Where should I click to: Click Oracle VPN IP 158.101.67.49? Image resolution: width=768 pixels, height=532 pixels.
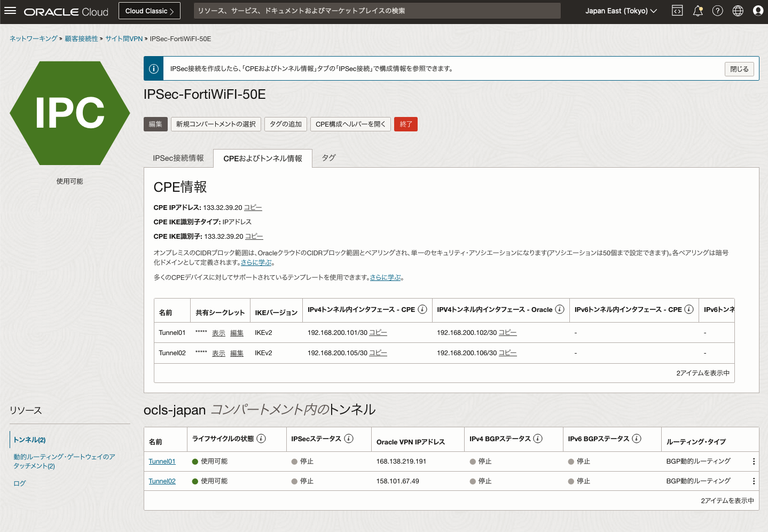(397, 481)
